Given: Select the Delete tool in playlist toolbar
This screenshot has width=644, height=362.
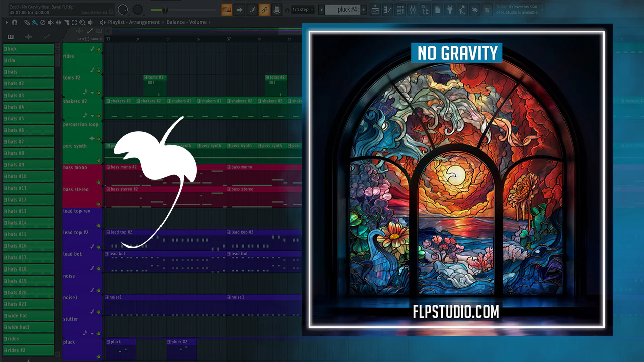Looking at the screenshot, I should 42,22.
